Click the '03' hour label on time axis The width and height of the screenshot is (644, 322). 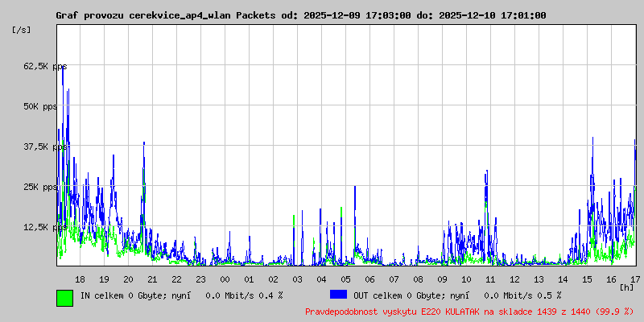297,279
